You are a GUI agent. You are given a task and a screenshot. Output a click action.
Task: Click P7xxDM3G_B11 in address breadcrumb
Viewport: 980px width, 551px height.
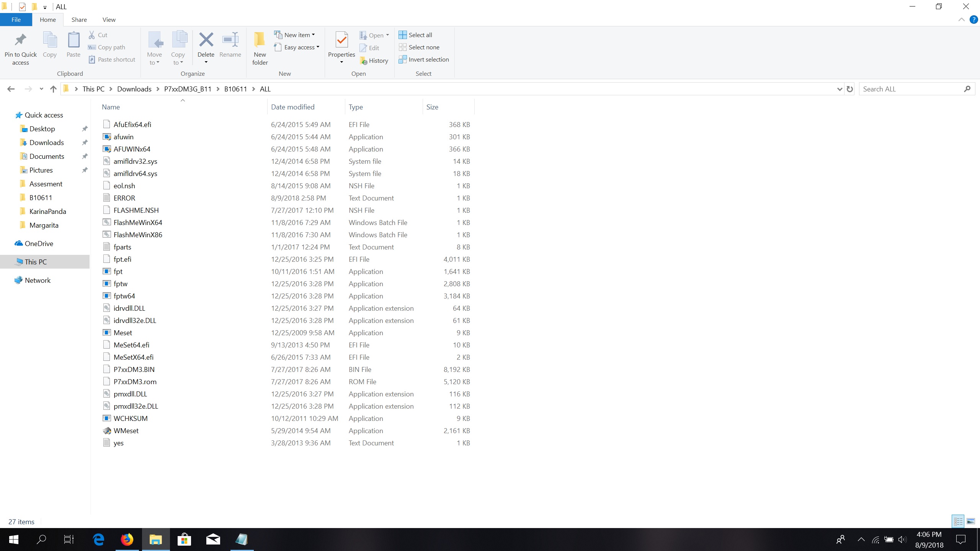tap(188, 89)
